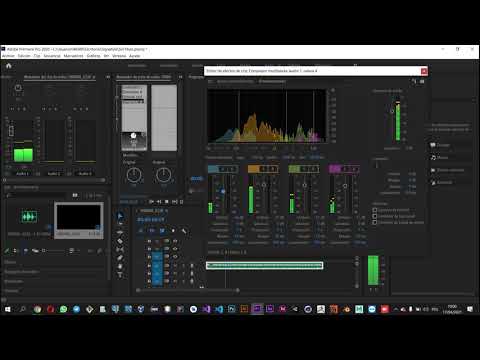
Task: Click the Linked Selection icon in timeline
Action: point(162,230)
